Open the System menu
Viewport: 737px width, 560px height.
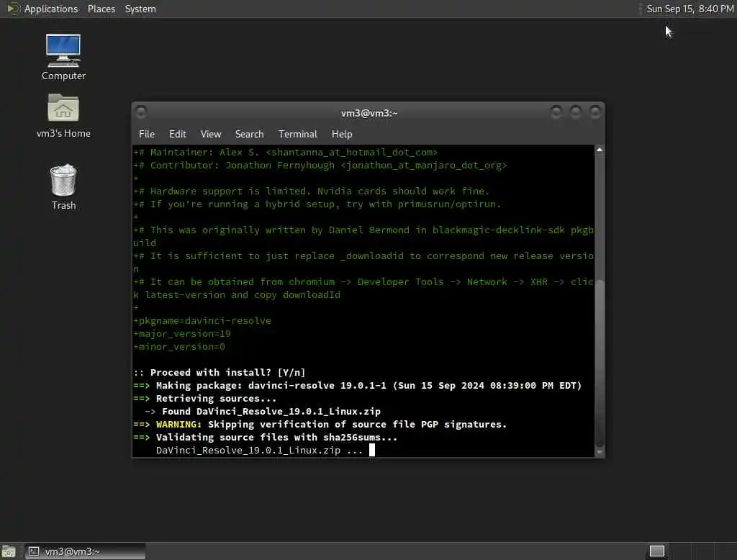(x=140, y=9)
